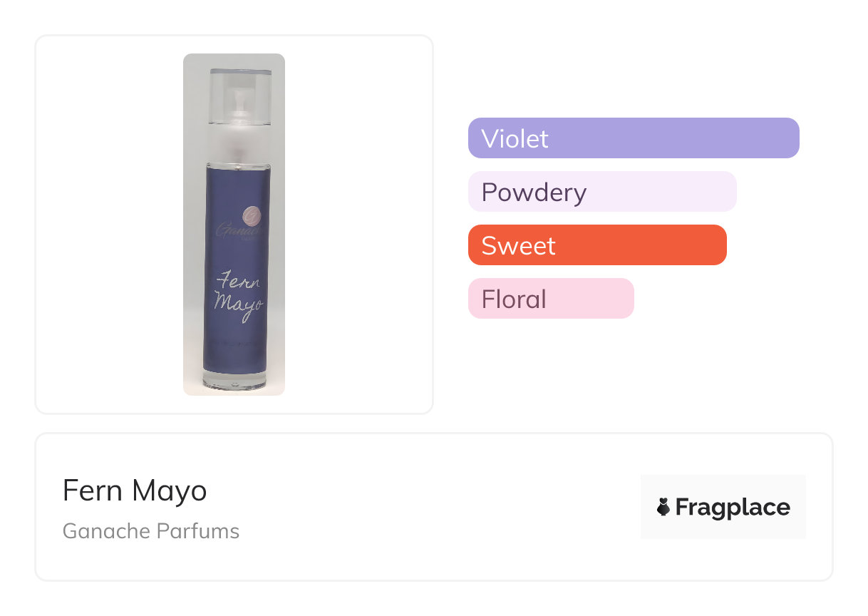Click the Floral label text
Viewport: 868px width, 616px height.
514,299
